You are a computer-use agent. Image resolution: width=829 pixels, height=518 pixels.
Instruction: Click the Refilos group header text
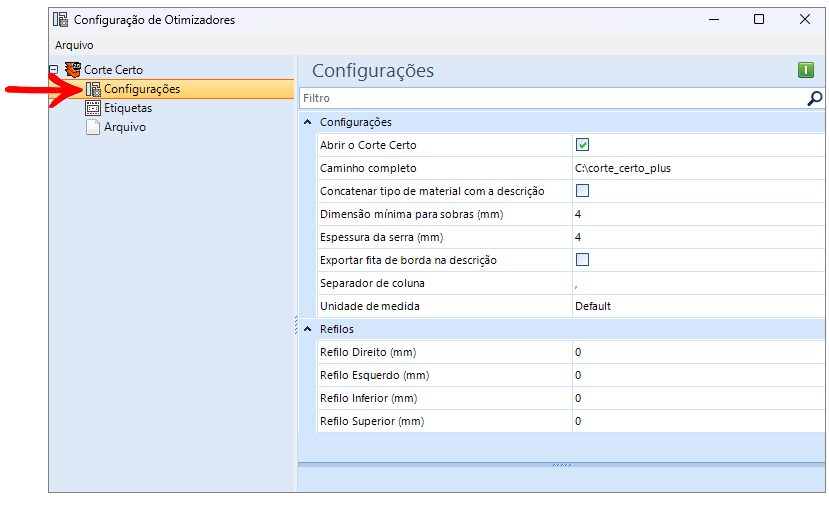click(x=337, y=329)
